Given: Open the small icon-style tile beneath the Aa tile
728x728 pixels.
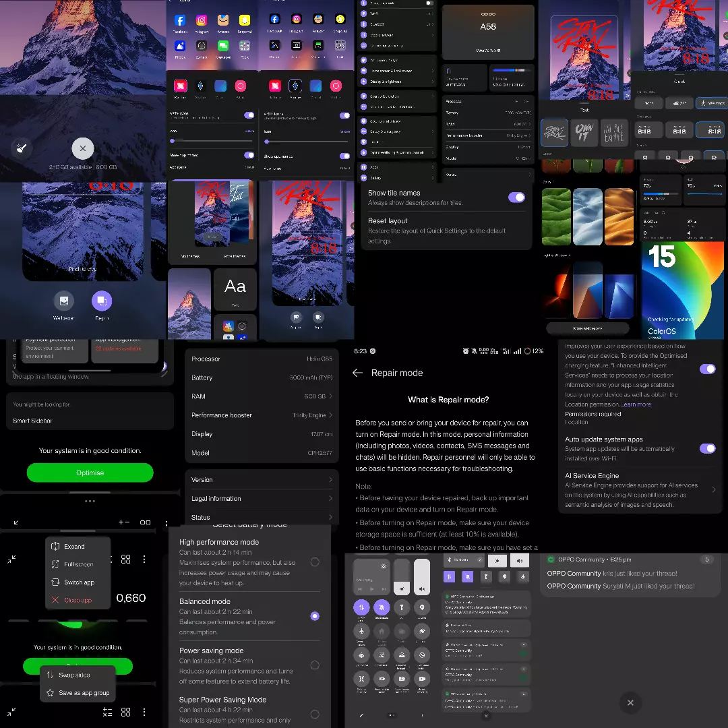Looking at the screenshot, I should (x=235, y=328).
